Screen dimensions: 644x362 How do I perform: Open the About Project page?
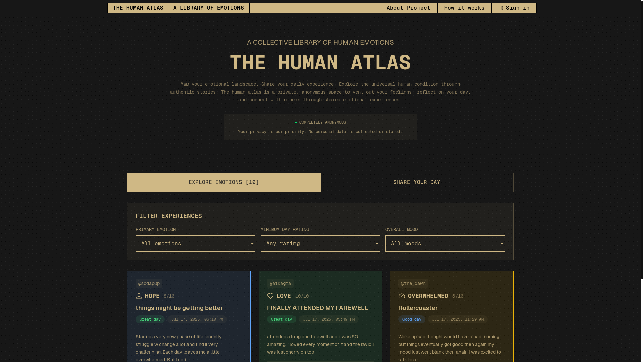point(409,8)
